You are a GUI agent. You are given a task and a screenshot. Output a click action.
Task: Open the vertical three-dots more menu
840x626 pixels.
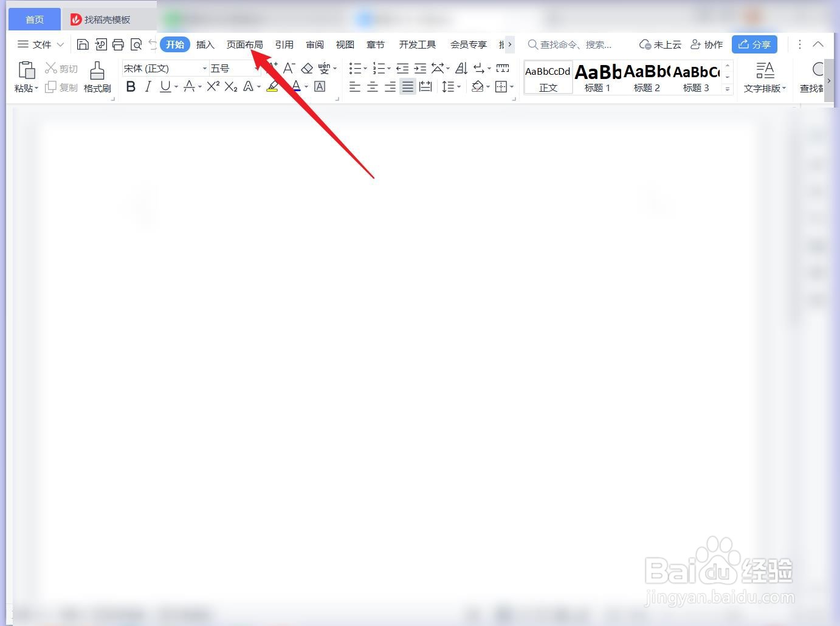(x=800, y=44)
